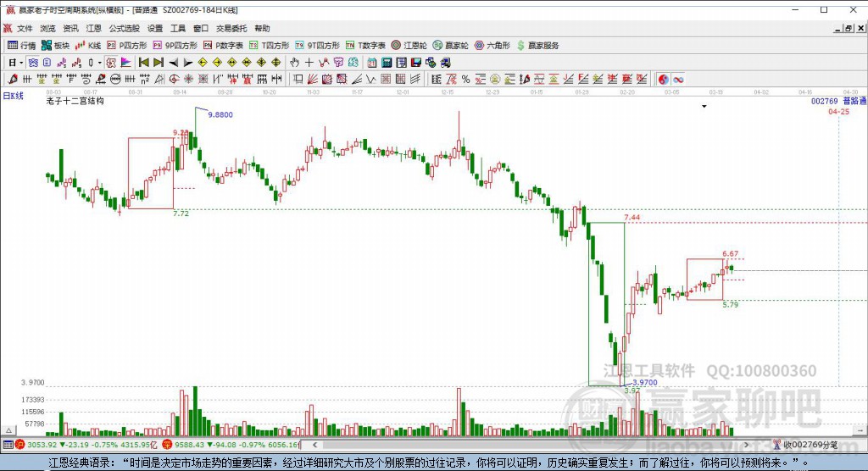
Task: Step back with black left triangle
Action: point(173,63)
